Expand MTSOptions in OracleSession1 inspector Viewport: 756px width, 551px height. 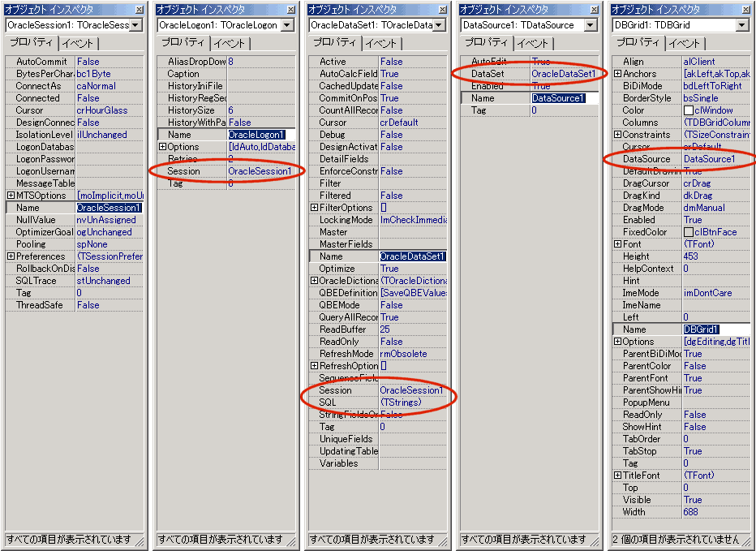tap(11, 196)
